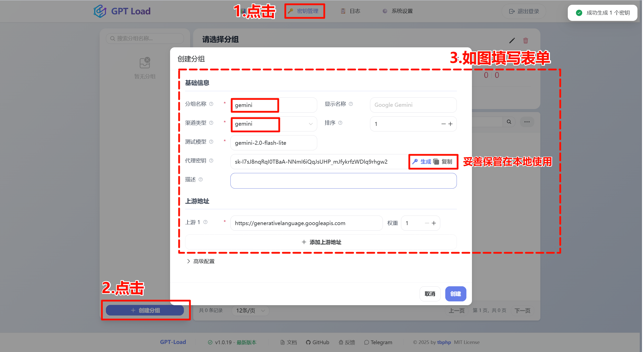Open the 文档 documentation link

[289, 342]
